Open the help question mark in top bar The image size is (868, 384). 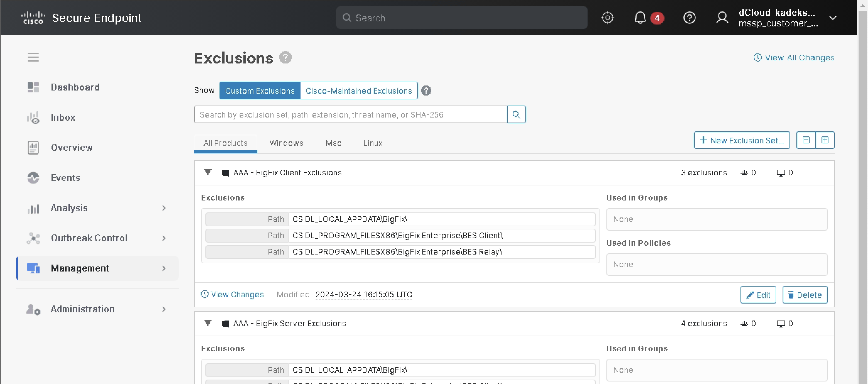pyautogui.click(x=689, y=18)
